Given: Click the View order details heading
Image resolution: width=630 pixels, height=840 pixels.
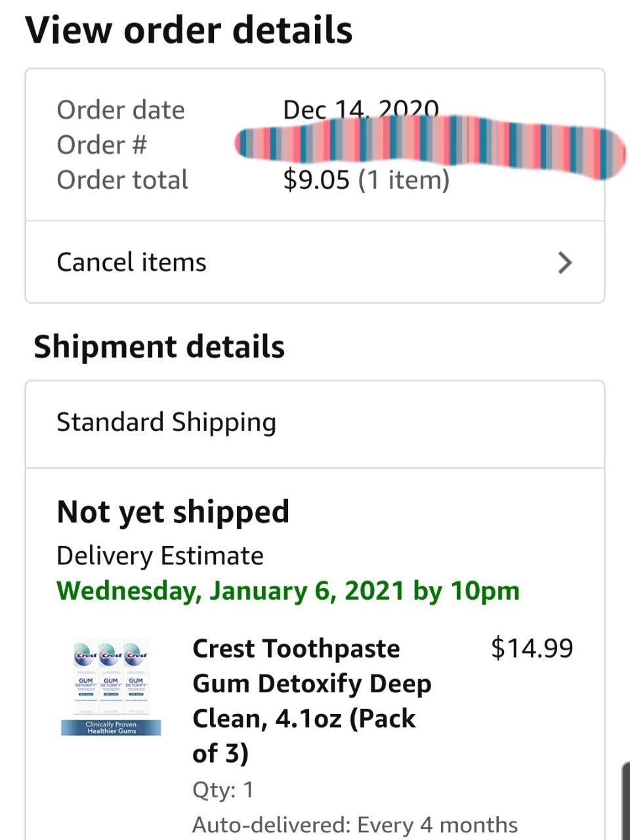Looking at the screenshot, I should point(188,29).
